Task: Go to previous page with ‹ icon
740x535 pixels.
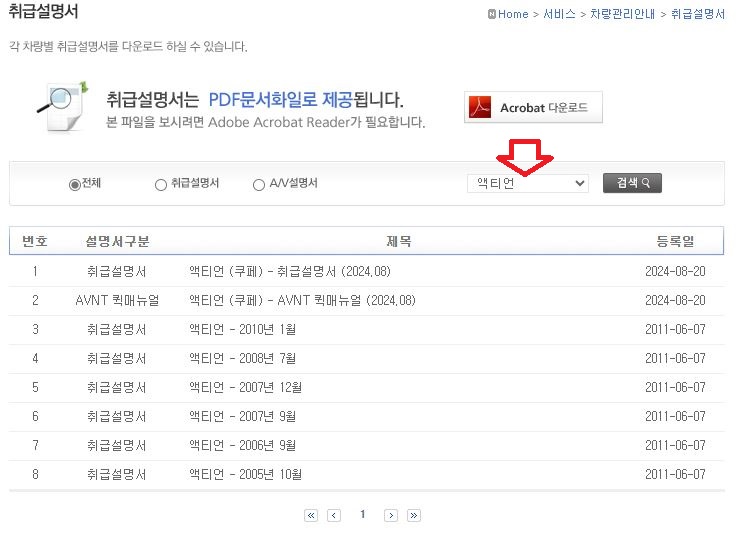Action: pos(334,515)
